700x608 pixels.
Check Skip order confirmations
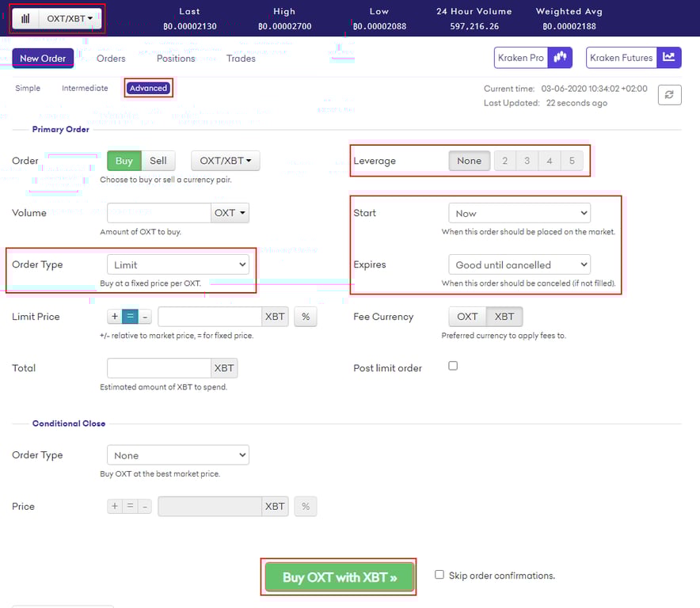click(439, 575)
